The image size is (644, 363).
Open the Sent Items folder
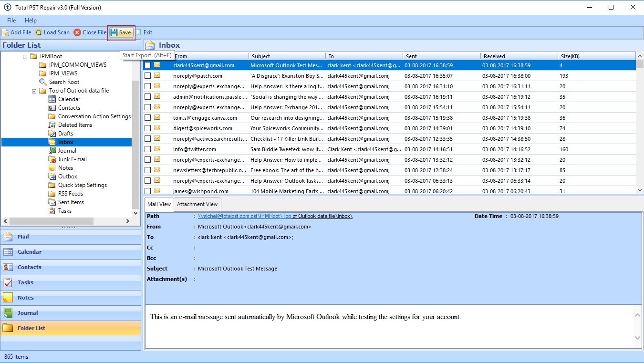71,202
